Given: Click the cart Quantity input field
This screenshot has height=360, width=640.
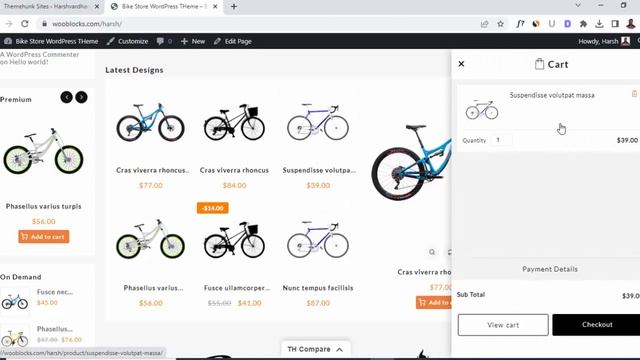Looking at the screenshot, I should (x=502, y=140).
